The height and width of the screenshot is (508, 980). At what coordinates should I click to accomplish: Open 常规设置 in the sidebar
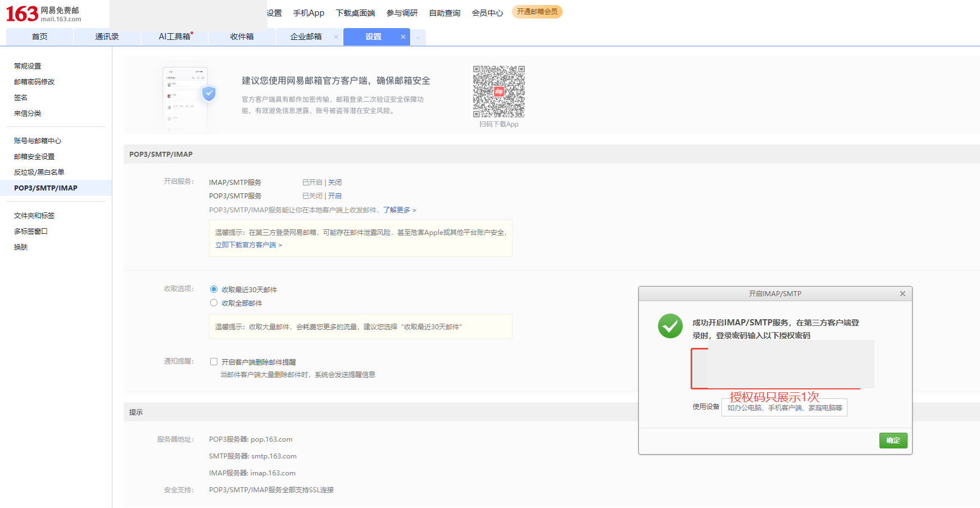28,66
